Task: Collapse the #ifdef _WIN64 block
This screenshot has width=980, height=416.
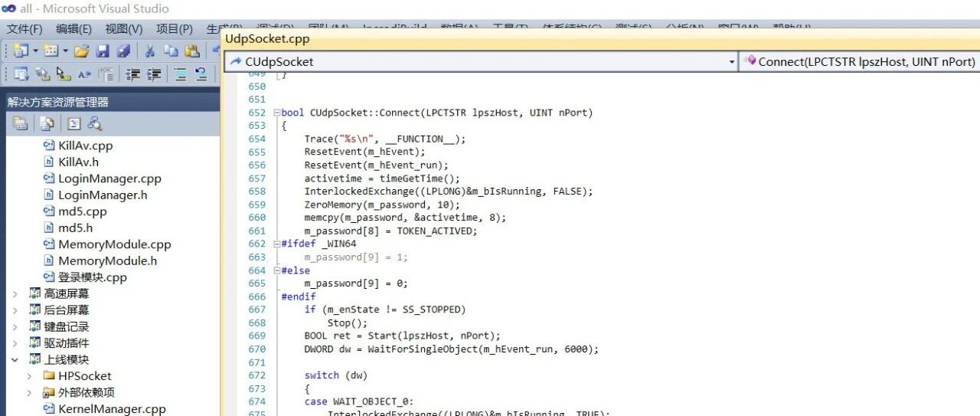Action: pos(276,244)
